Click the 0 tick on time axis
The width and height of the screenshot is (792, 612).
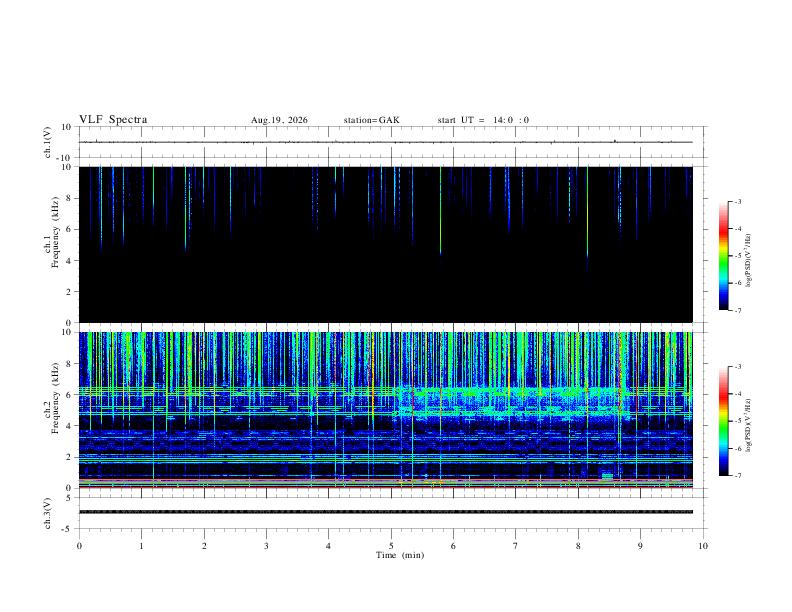click(x=79, y=546)
